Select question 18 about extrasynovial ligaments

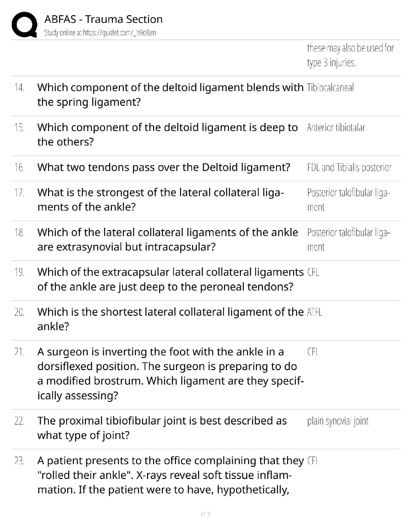[x=168, y=239]
